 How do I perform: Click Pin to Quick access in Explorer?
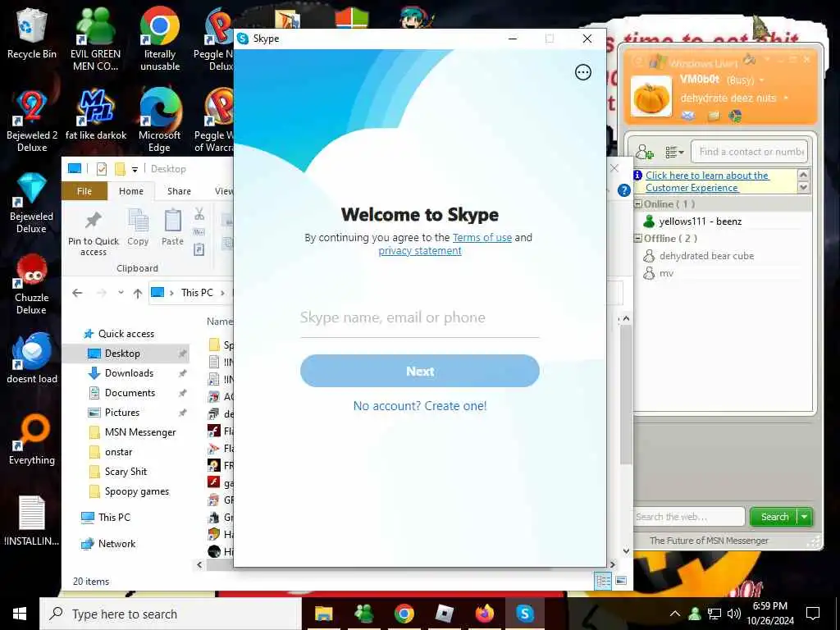94,233
